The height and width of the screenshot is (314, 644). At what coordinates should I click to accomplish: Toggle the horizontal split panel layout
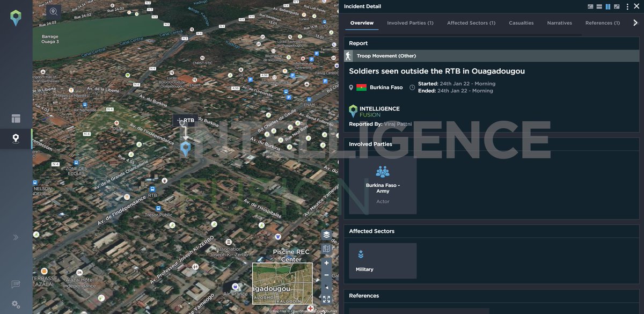[599, 6]
